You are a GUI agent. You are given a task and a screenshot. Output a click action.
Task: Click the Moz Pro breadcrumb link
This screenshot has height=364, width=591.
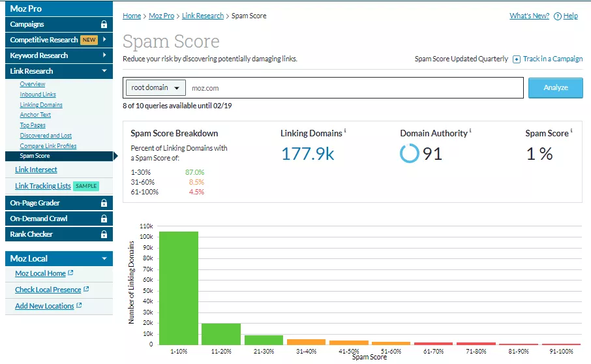(x=161, y=16)
